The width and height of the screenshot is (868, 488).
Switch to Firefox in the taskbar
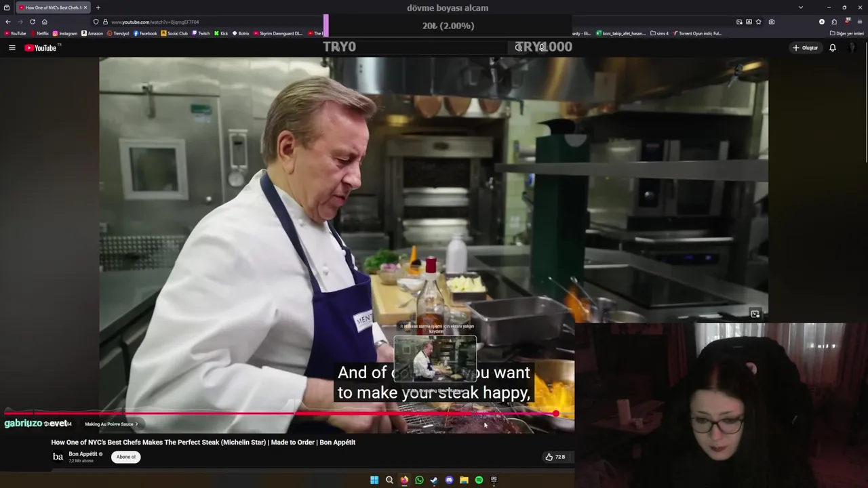click(x=404, y=480)
